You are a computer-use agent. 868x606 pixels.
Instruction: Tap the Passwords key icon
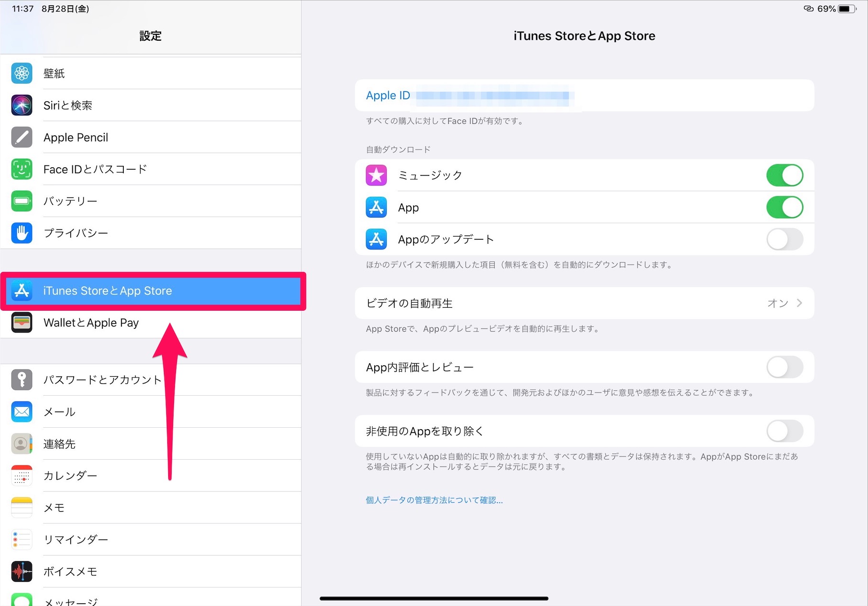(x=22, y=380)
